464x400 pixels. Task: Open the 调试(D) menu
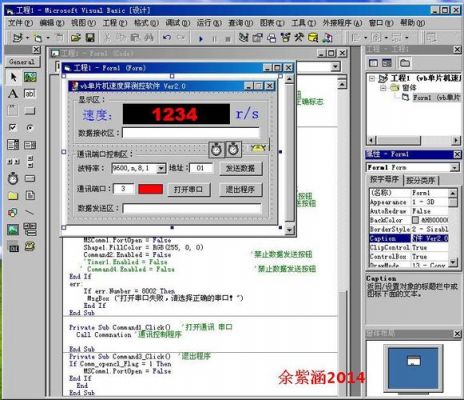point(178,23)
